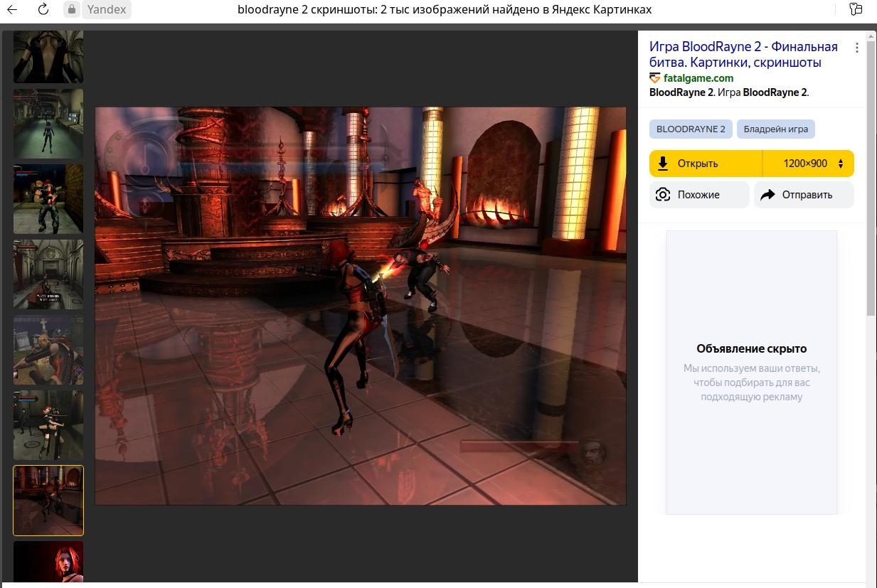Select the gothic hall thumbnail
877x588 pixels.
pos(48,274)
